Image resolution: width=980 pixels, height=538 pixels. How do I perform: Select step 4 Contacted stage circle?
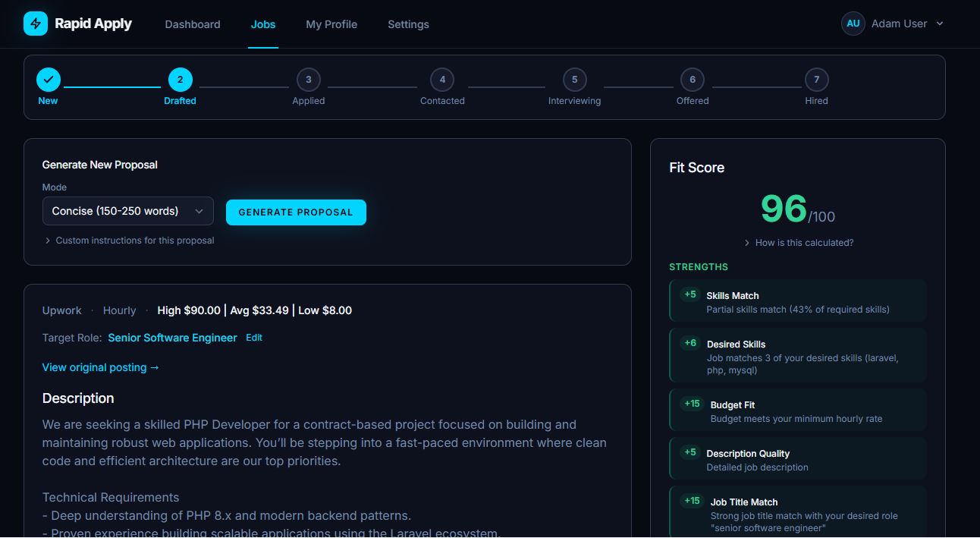click(x=442, y=80)
